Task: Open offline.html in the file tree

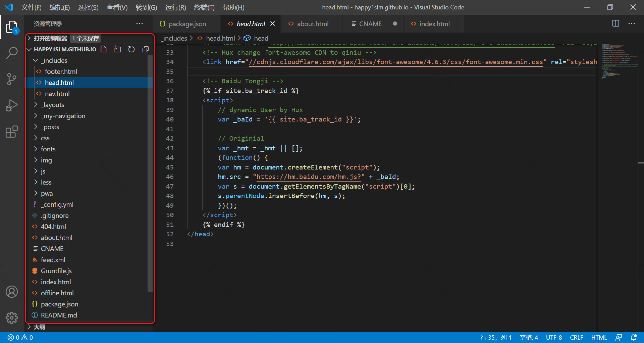Action: pyautogui.click(x=57, y=293)
